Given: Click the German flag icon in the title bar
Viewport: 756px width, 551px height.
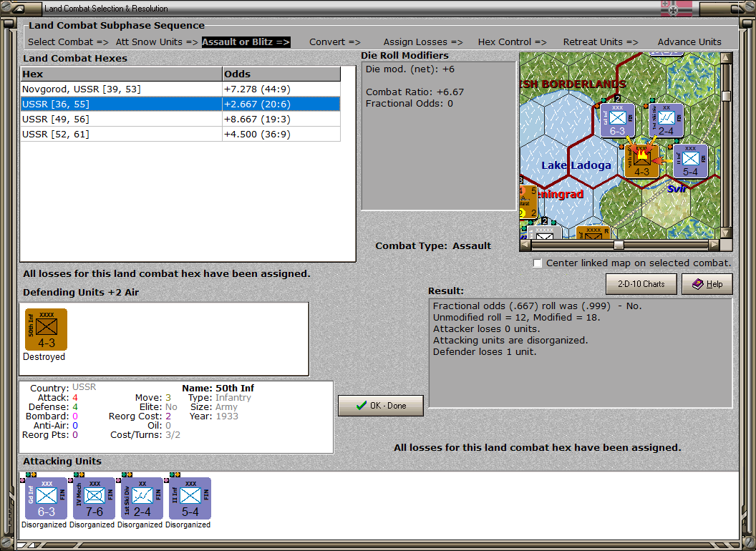Looking at the screenshot, I should point(676,8).
